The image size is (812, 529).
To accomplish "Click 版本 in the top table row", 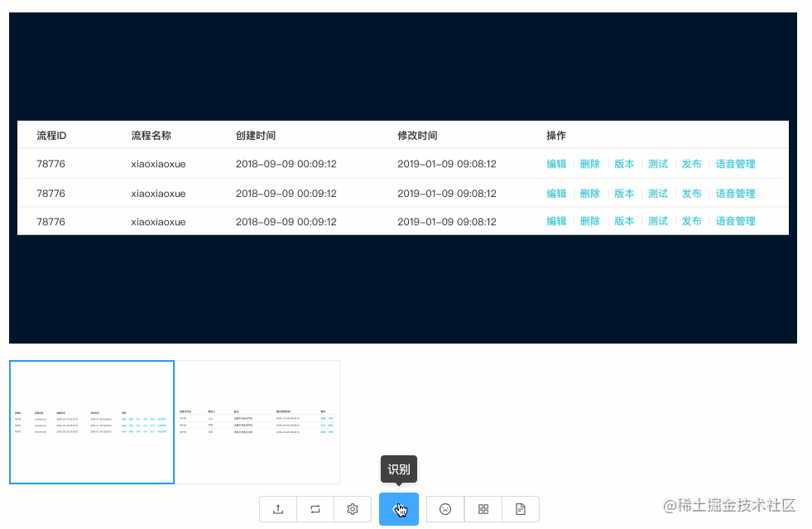I will (x=624, y=164).
